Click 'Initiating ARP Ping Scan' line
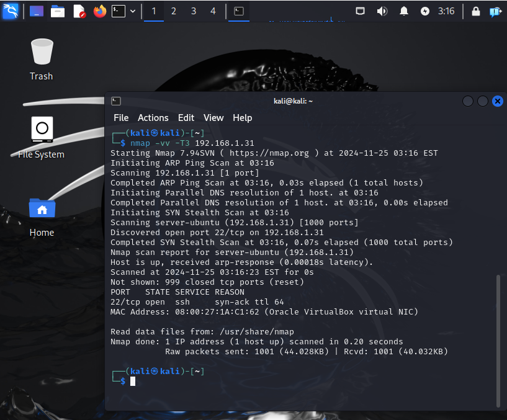The image size is (507, 420). (x=192, y=163)
